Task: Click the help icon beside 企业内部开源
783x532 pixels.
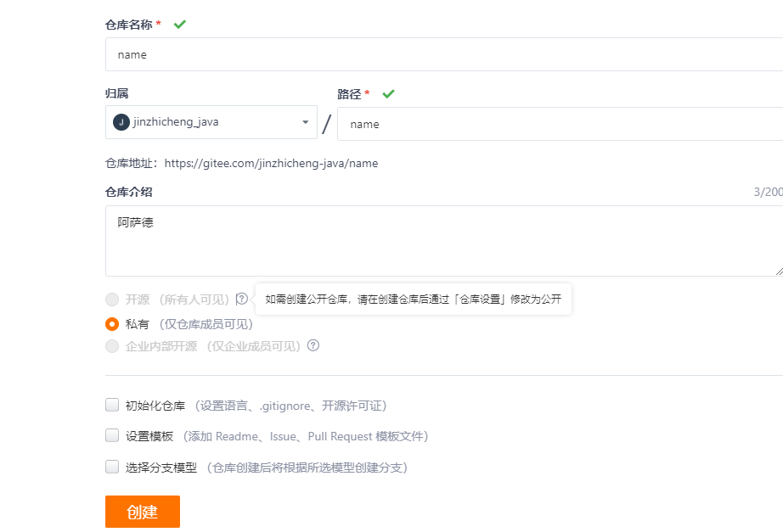Action: (313, 345)
